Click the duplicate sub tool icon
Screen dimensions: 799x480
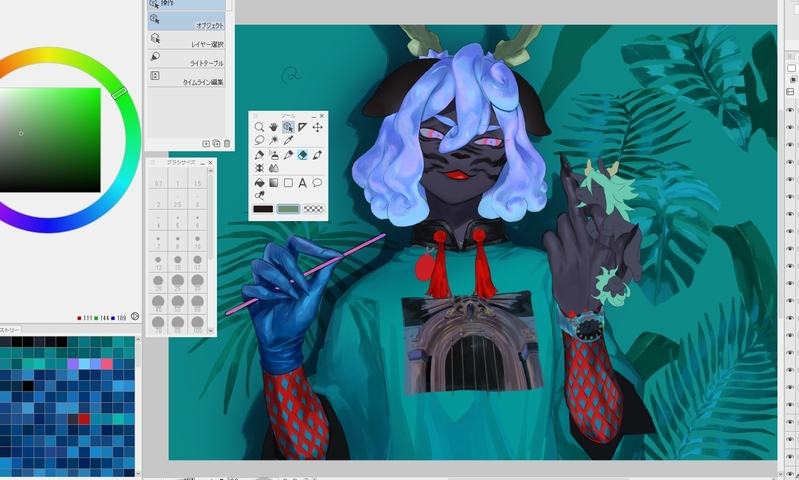(216, 144)
